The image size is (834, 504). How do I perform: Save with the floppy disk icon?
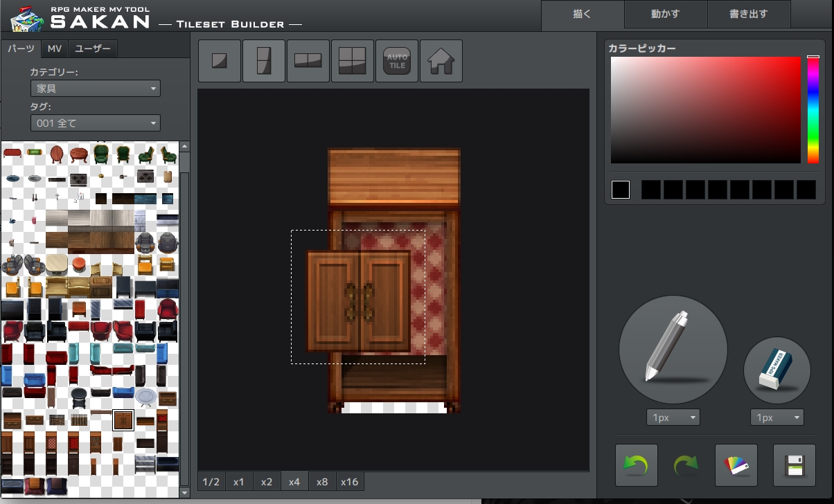[x=795, y=466]
